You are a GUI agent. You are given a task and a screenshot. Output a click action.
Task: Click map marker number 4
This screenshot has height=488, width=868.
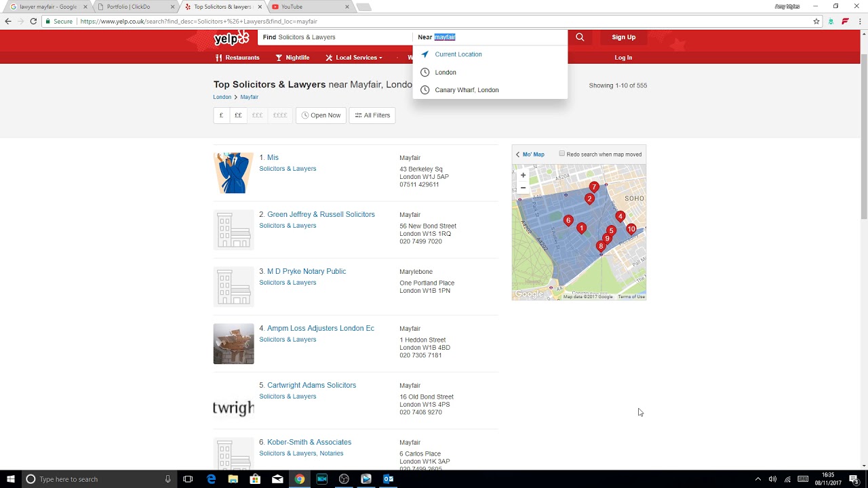620,216
